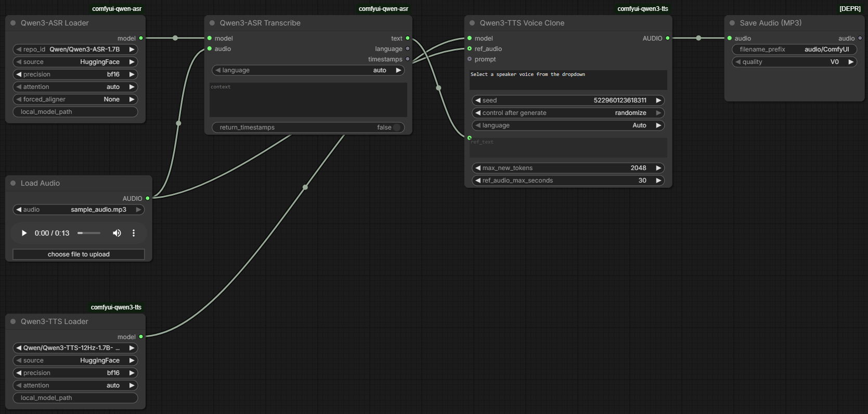Click link midpoint between ASR Loader and Transcribe

click(175, 38)
